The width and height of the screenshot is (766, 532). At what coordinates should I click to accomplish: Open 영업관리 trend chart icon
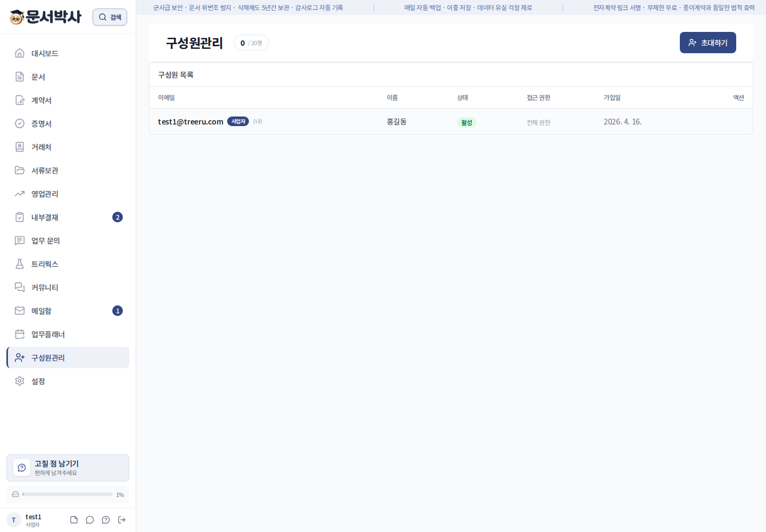20,194
